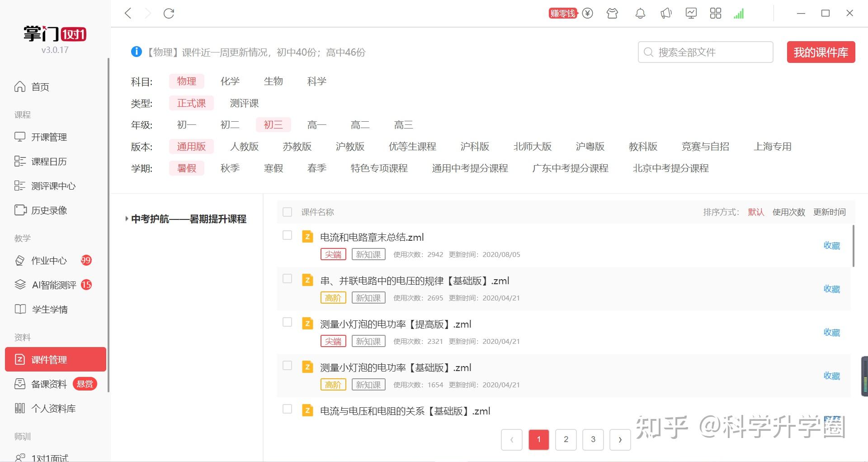
Task: Click the next page arrow button
Action: [x=620, y=439]
